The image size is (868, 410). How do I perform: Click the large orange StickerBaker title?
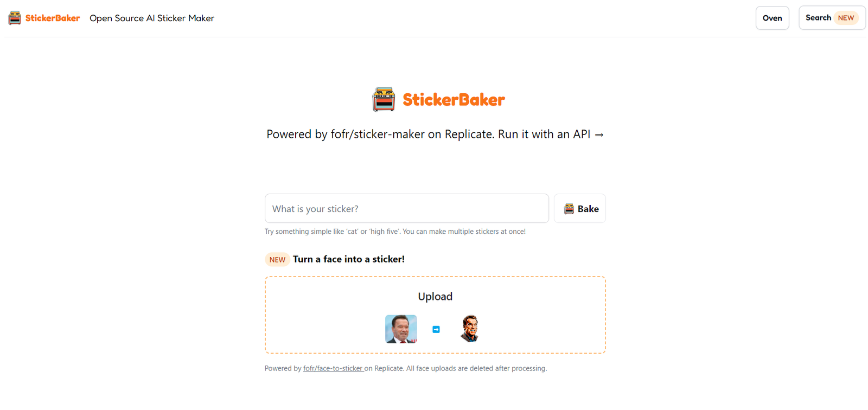[454, 100]
